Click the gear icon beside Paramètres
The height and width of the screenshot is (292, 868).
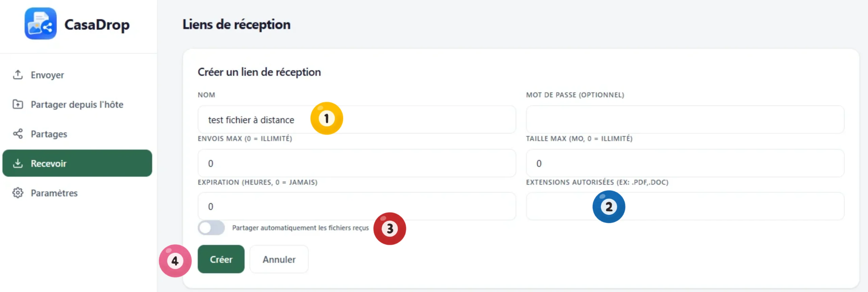pos(18,193)
